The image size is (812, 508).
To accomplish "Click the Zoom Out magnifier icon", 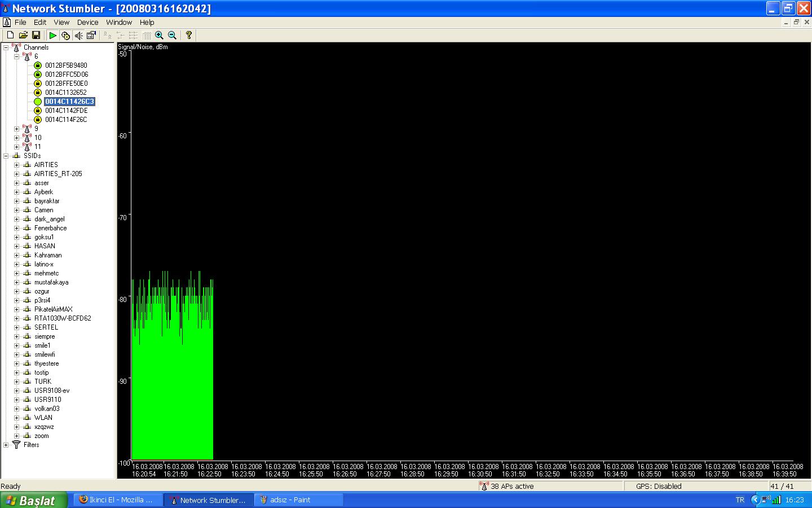I will coord(173,35).
